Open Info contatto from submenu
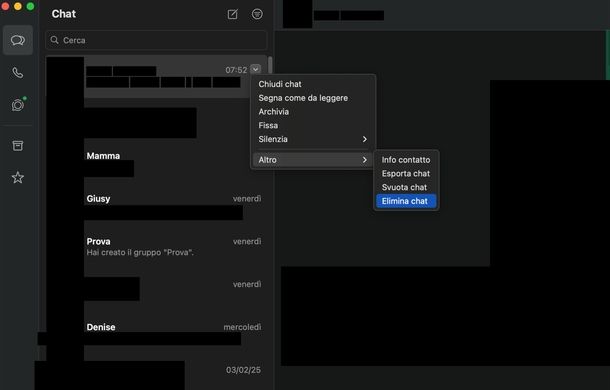The height and width of the screenshot is (390, 610). (406, 160)
